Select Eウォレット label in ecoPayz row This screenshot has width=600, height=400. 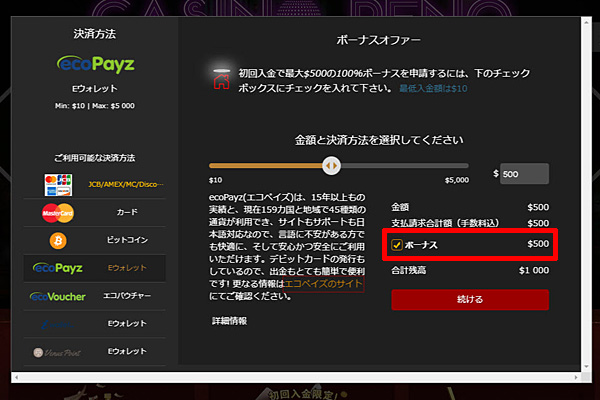point(127,268)
